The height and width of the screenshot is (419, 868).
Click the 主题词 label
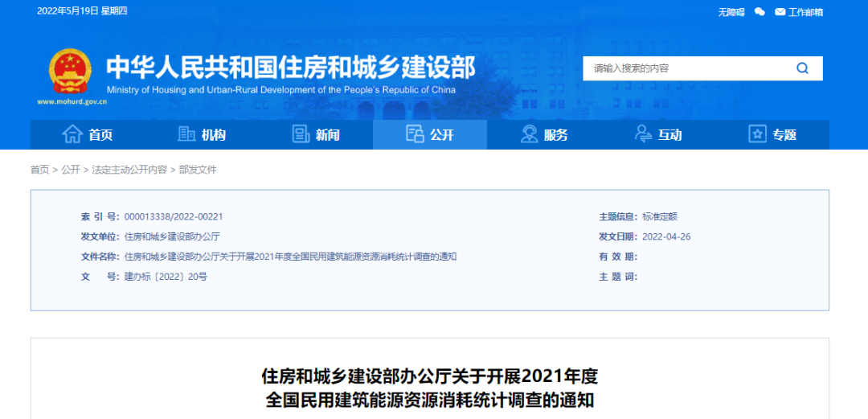618,277
